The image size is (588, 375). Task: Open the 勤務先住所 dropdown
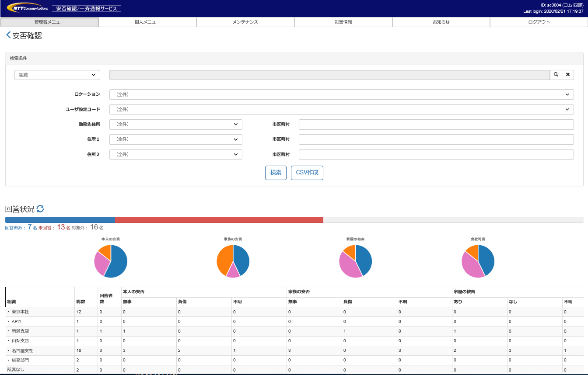click(x=175, y=125)
